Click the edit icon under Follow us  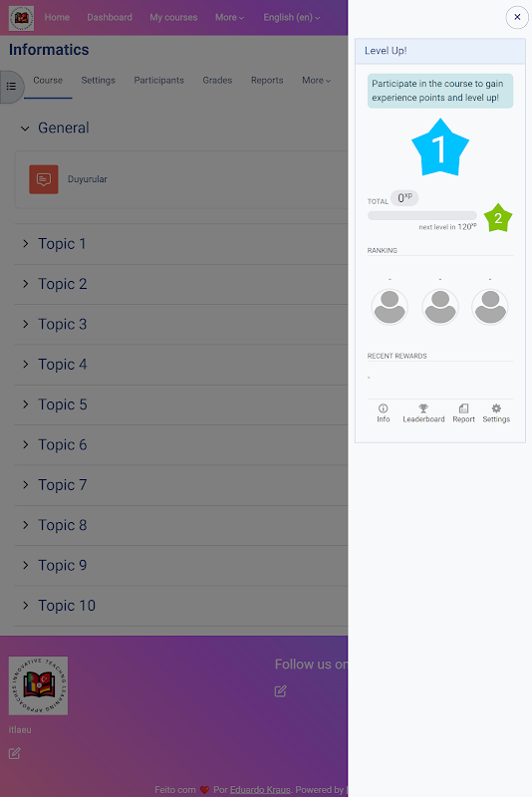(x=281, y=690)
